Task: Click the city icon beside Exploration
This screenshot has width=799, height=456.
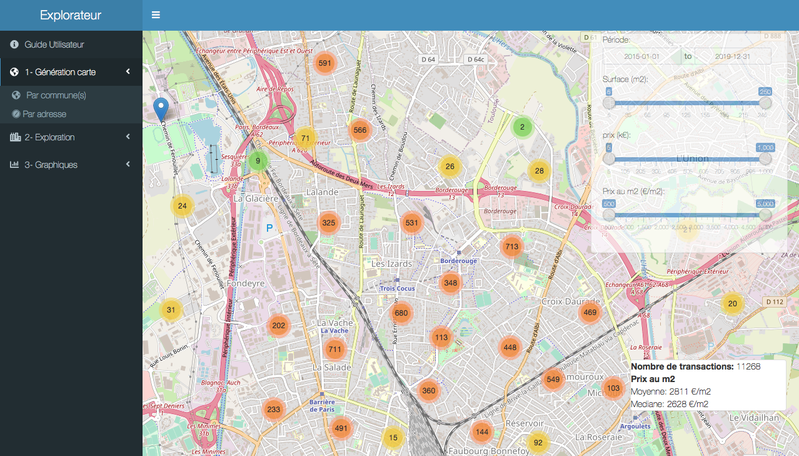Action: pyautogui.click(x=15, y=137)
